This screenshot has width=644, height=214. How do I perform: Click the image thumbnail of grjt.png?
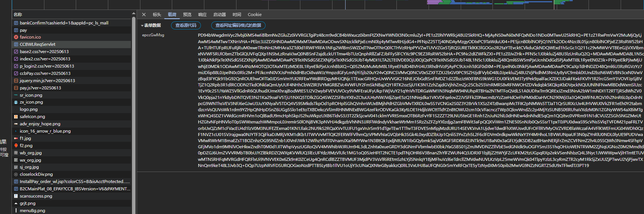pos(16,203)
